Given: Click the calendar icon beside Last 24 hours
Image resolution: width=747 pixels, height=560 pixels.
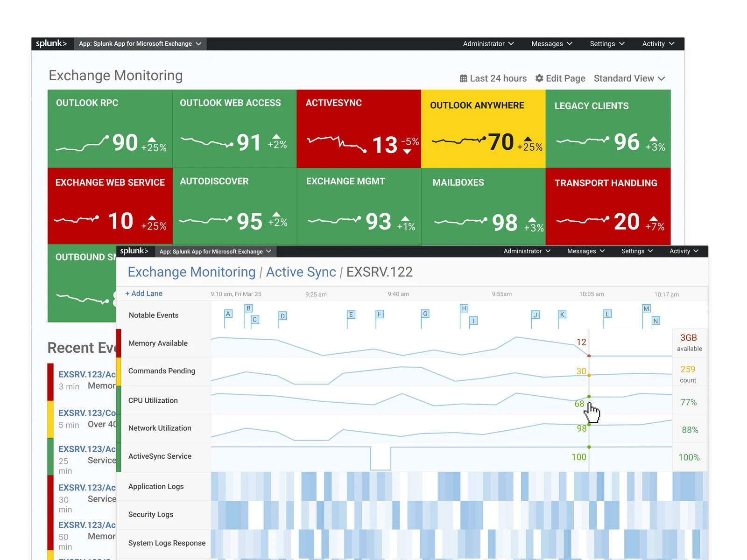Looking at the screenshot, I should point(464,78).
